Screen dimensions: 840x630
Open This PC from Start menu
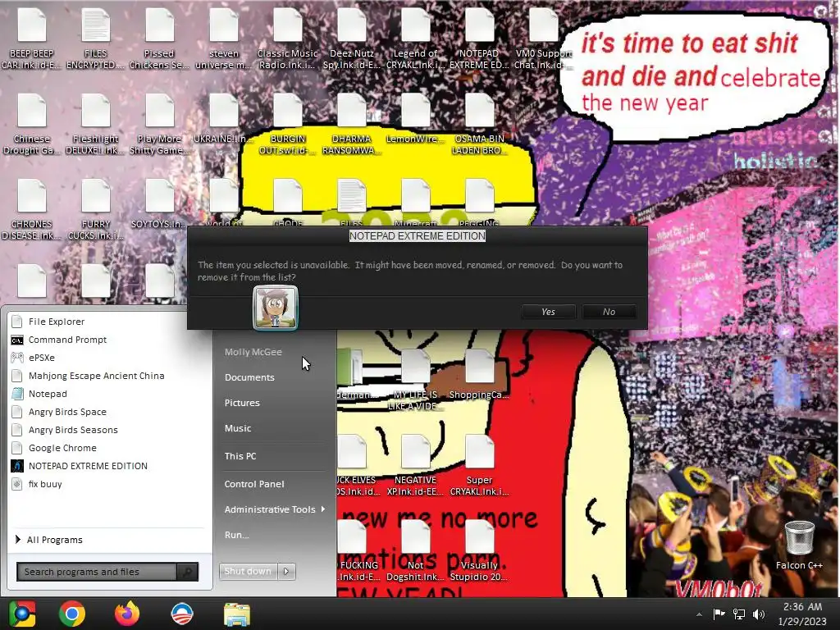point(240,456)
